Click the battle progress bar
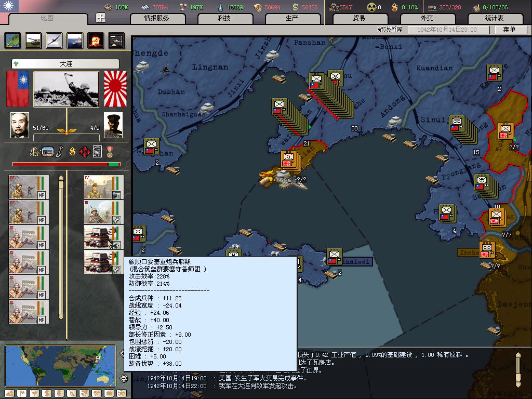 pyautogui.click(x=66, y=164)
